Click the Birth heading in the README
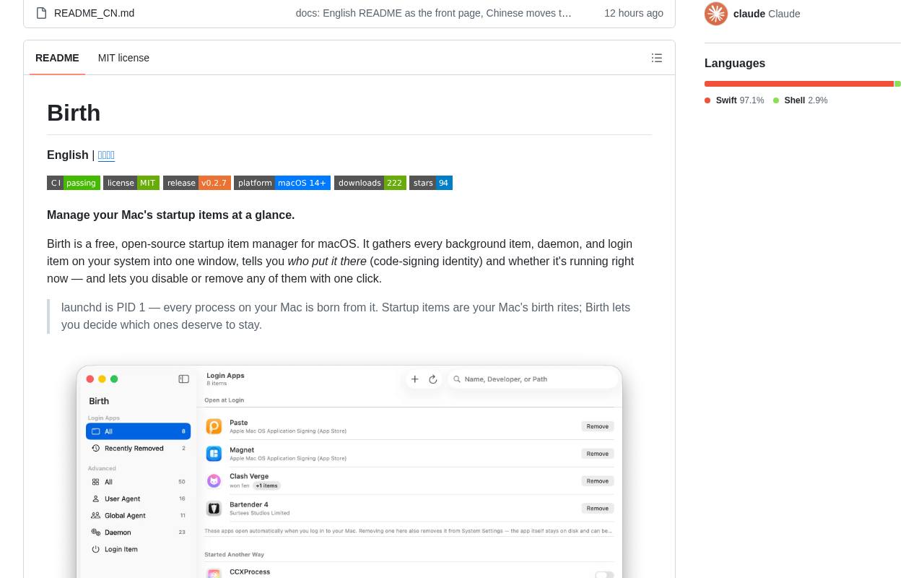The height and width of the screenshot is (578, 924). pyautogui.click(x=74, y=113)
